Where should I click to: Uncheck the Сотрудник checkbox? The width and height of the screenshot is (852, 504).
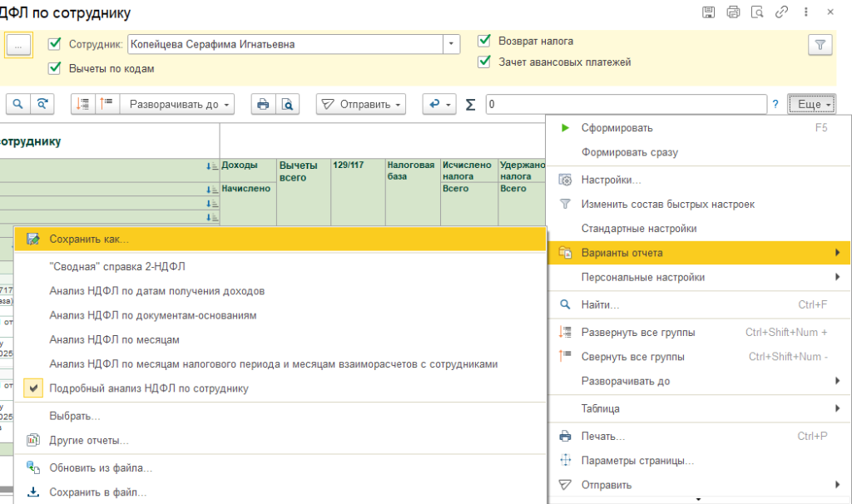(56, 44)
